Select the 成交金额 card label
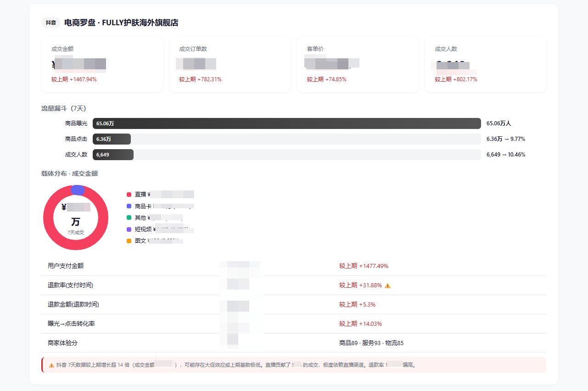This screenshot has width=588, height=391. coord(62,49)
